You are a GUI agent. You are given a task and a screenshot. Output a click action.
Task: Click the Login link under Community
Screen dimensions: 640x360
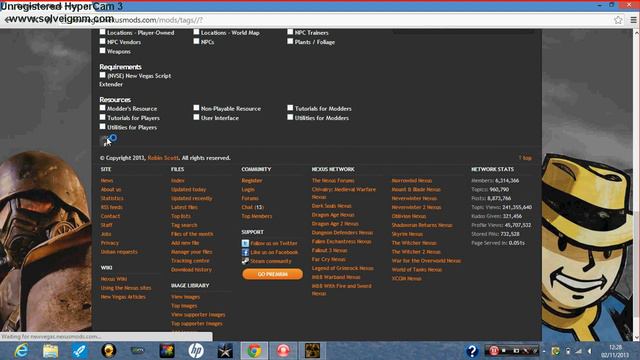click(248, 189)
